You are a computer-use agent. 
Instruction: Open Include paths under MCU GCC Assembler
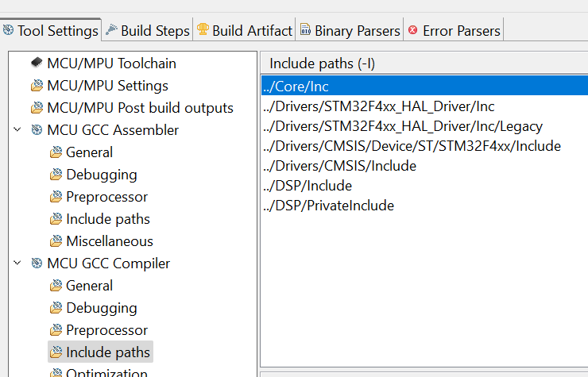pyautogui.click(x=107, y=219)
